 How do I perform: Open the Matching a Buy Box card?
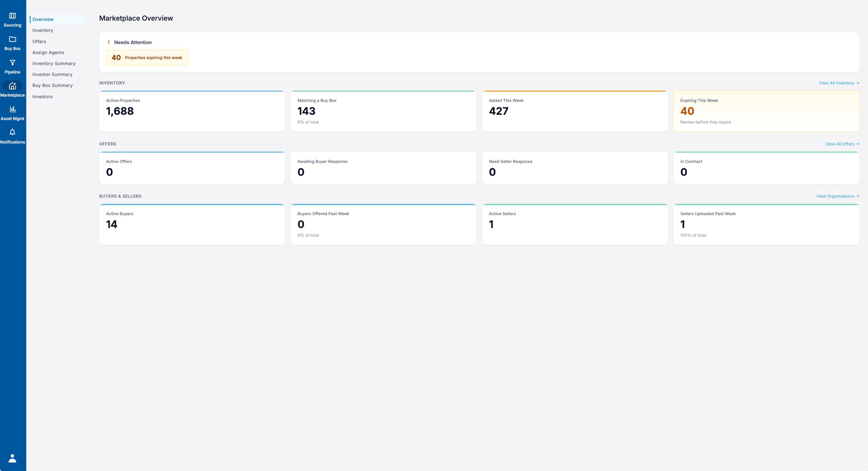[383, 111]
